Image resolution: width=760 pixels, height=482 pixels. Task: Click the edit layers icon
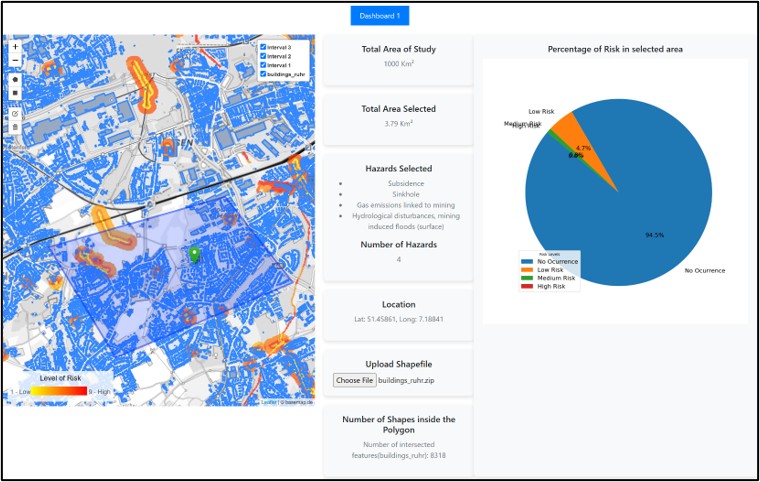(x=15, y=113)
